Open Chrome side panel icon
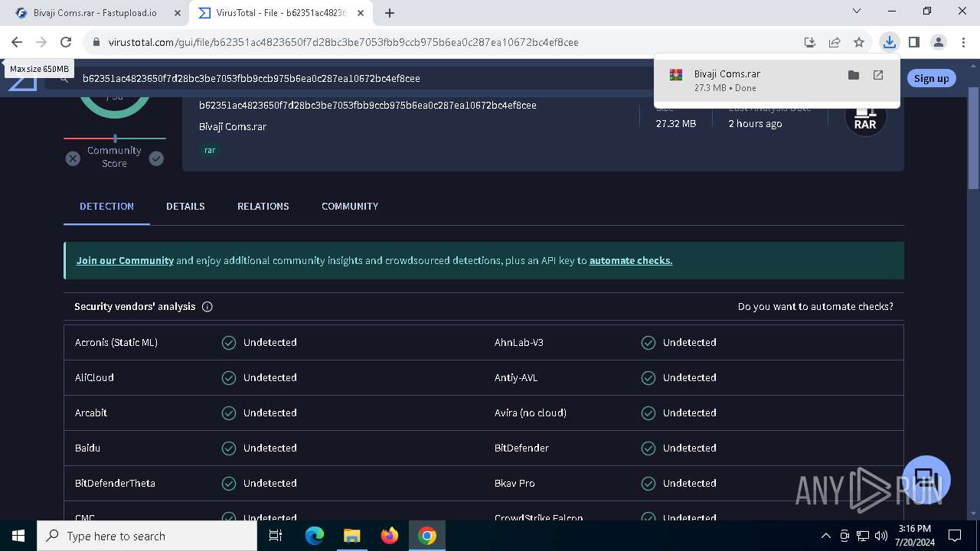 [x=913, y=42]
